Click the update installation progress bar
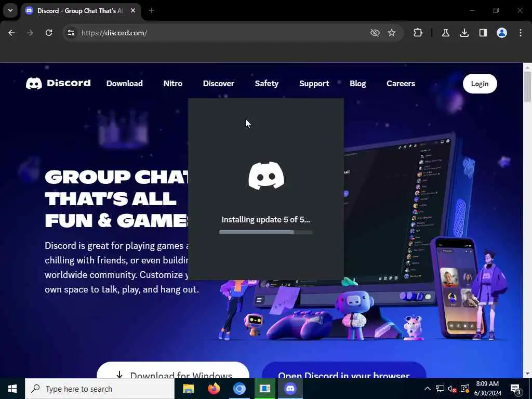Viewport: 532px width, 399px height. click(x=265, y=232)
